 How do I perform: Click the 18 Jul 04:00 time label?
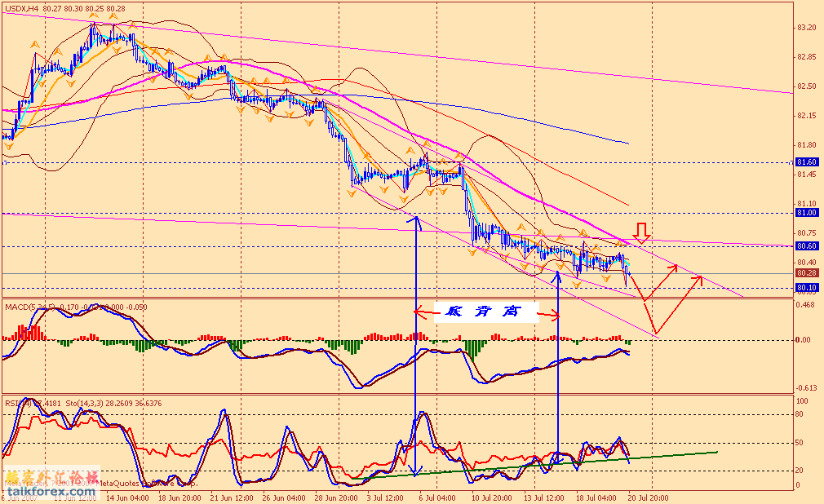click(596, 497)
